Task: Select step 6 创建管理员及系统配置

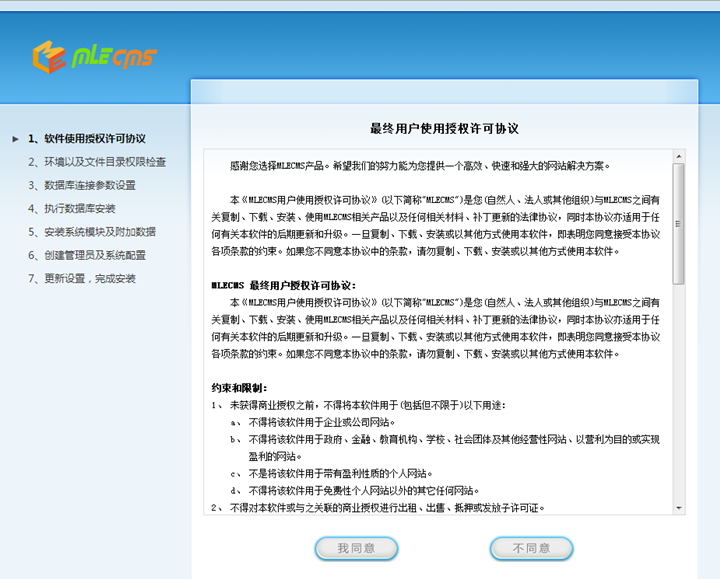Action: pyautogui.click(x=87, y=255)
